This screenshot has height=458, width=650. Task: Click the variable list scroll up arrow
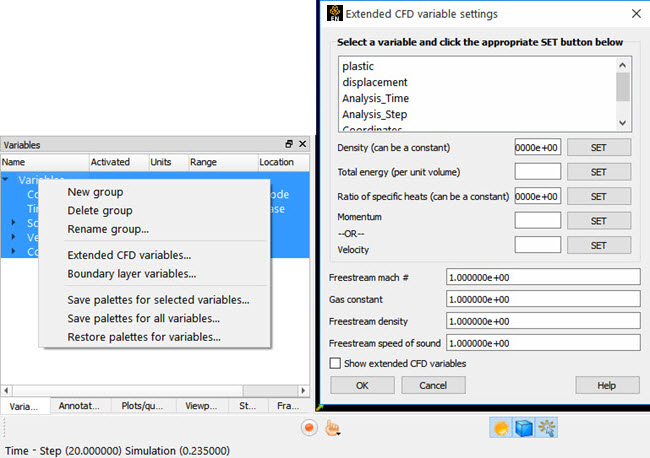[622, 65]
